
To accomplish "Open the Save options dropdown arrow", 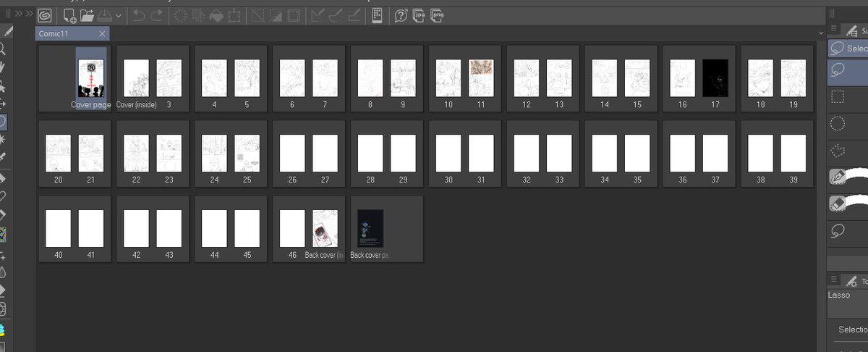I will tap(119, 15).
